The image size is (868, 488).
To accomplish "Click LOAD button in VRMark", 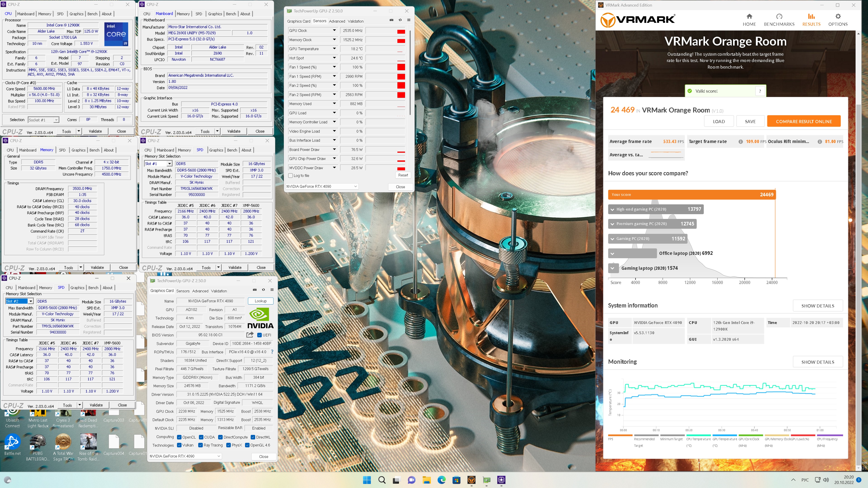I will (x=719, y=121).
